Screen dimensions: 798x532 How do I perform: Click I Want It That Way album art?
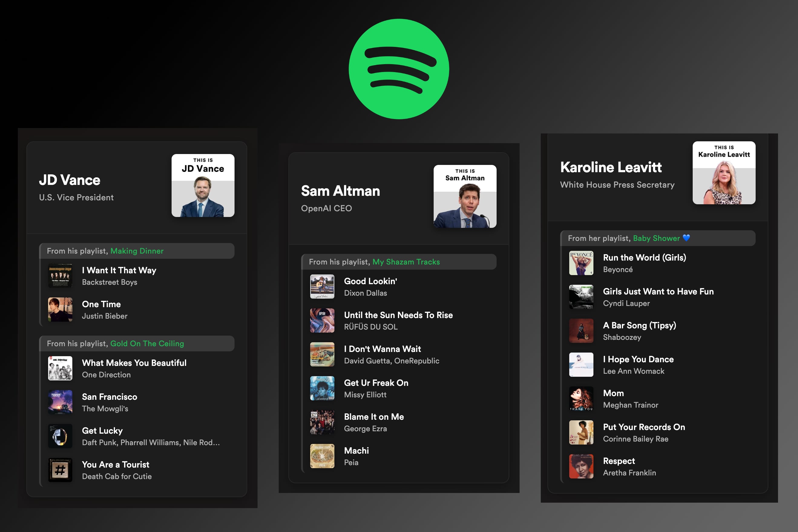click(x=60, y=276)
